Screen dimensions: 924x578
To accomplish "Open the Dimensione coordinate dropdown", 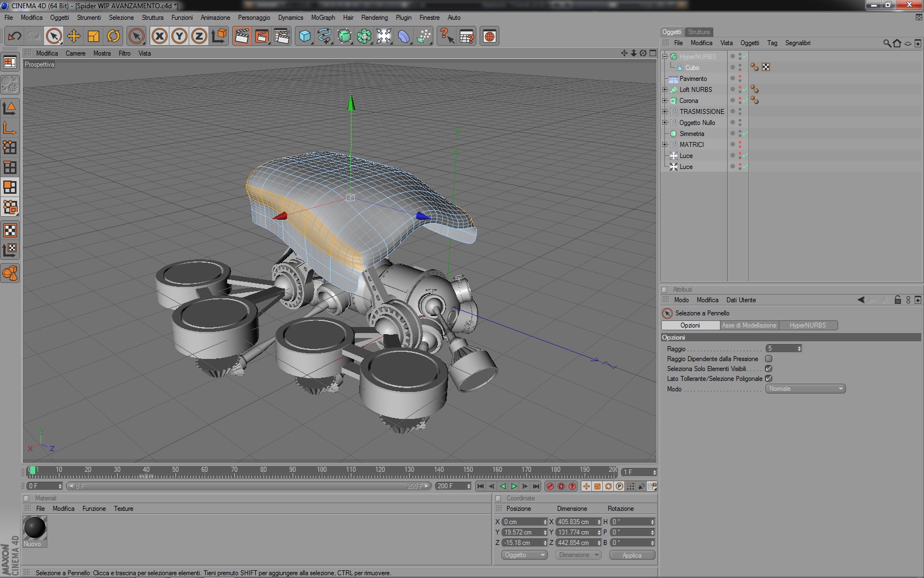I will coord(578,555).
